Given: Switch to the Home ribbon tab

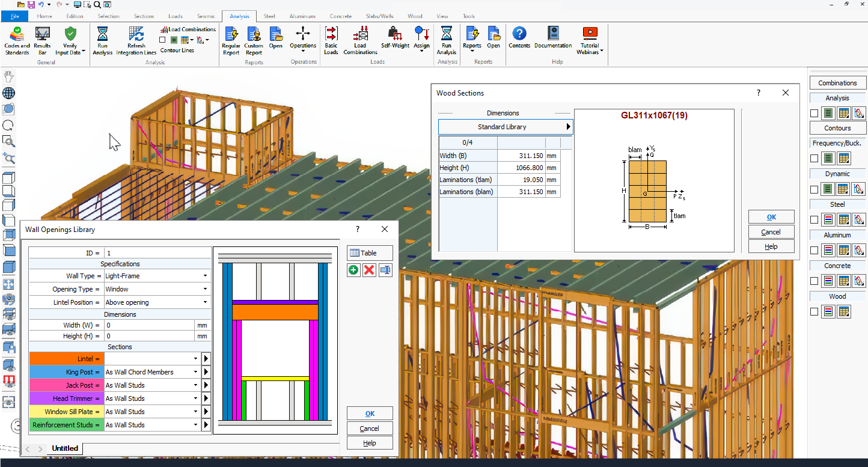Looking at the screenshot, I should point(44,16).
